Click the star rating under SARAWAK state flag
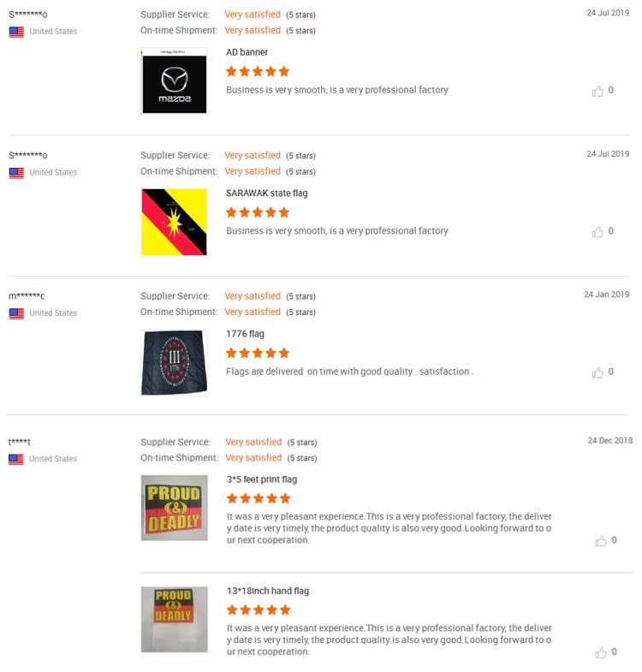Image resolution: width=642 pixels, height=672 pixels. (258, 212)
